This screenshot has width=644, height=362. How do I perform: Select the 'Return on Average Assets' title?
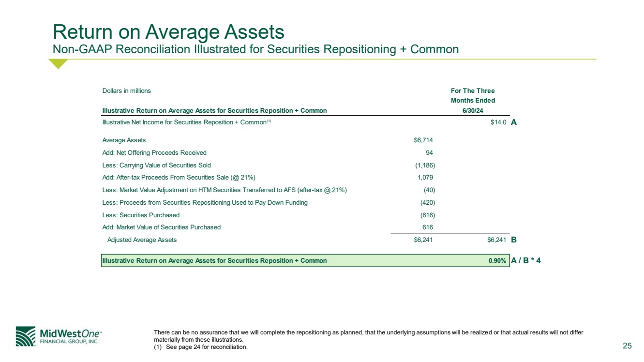[x=168, y=32]
